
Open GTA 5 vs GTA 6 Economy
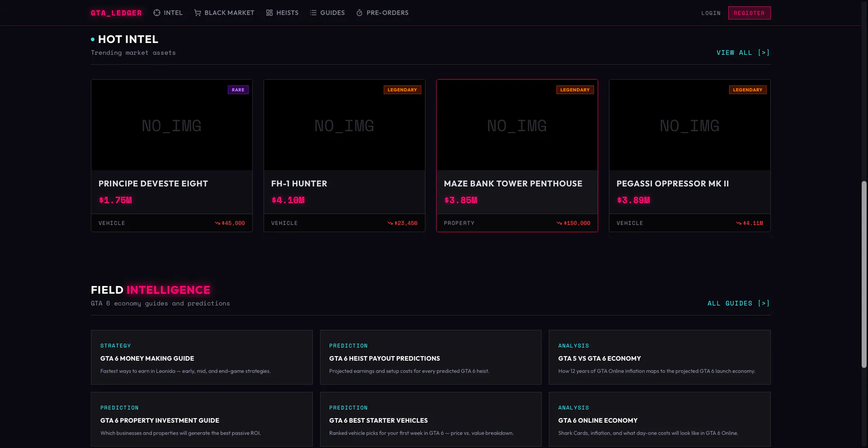[660, 357]
